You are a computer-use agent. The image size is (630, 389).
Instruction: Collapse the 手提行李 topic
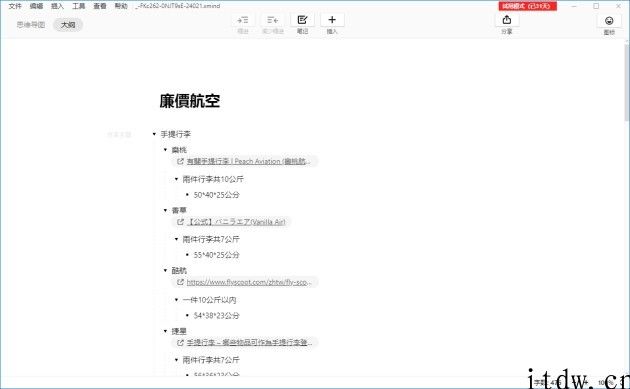click(x=154, y=134)
